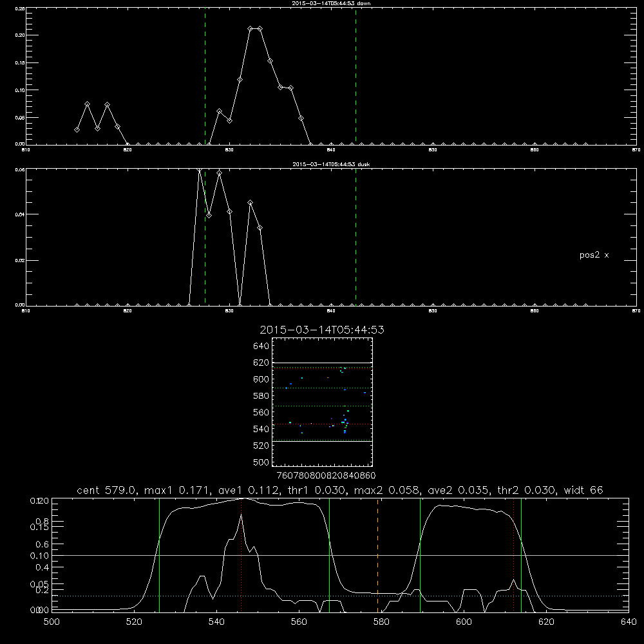
Task: Click the y-axis label 0.4 of bottom plot
Action: click(43, 567)
